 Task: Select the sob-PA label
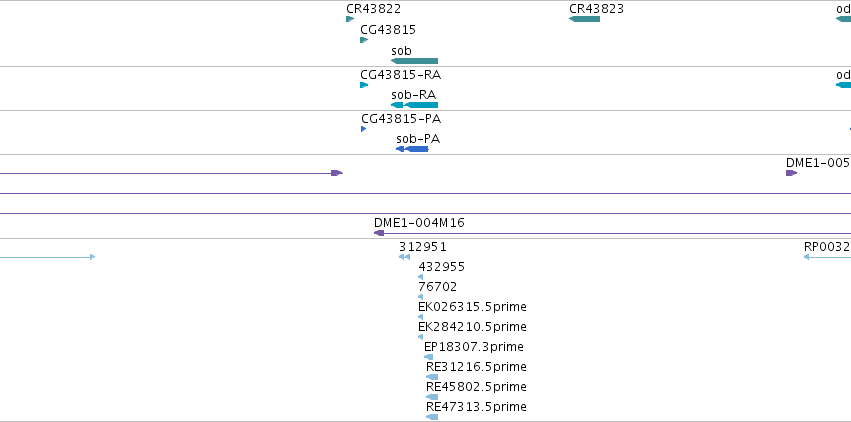[418, 139]
